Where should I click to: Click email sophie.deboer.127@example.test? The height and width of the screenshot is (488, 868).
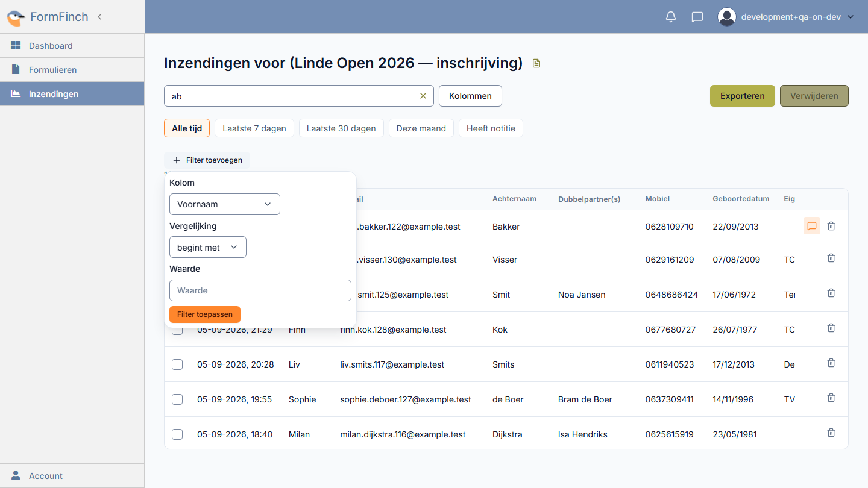click(x=406, y=399)
